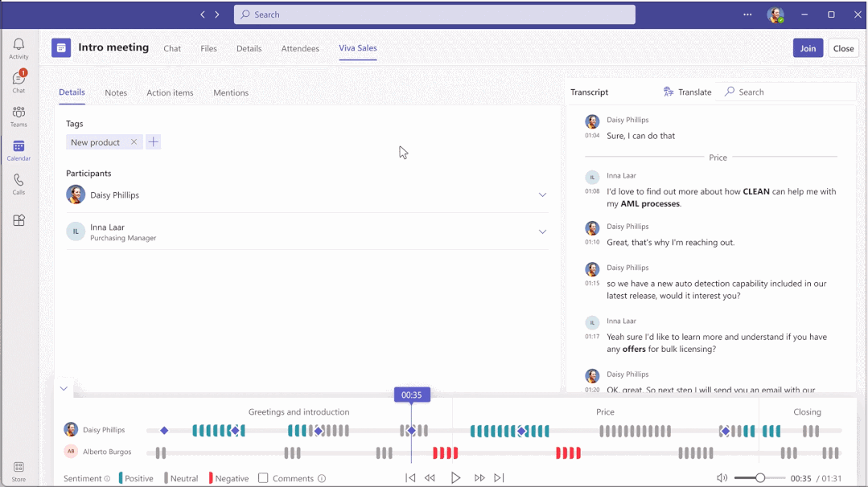Viewport: 868px width, 487px height.
Task: Open Calendar in the left sidebar
Action: pyautogui.click(x=19, y=150)
